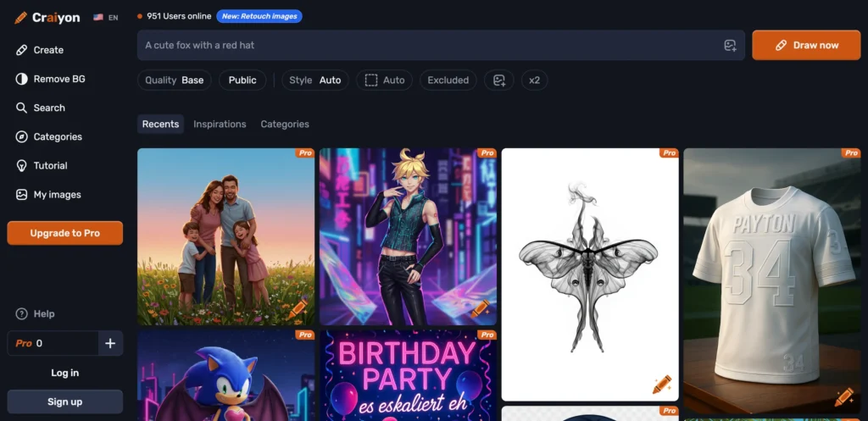The height and width of the screenshot is (421, 868).
Task: Open the Help page icon
Action: pos(22,314)
